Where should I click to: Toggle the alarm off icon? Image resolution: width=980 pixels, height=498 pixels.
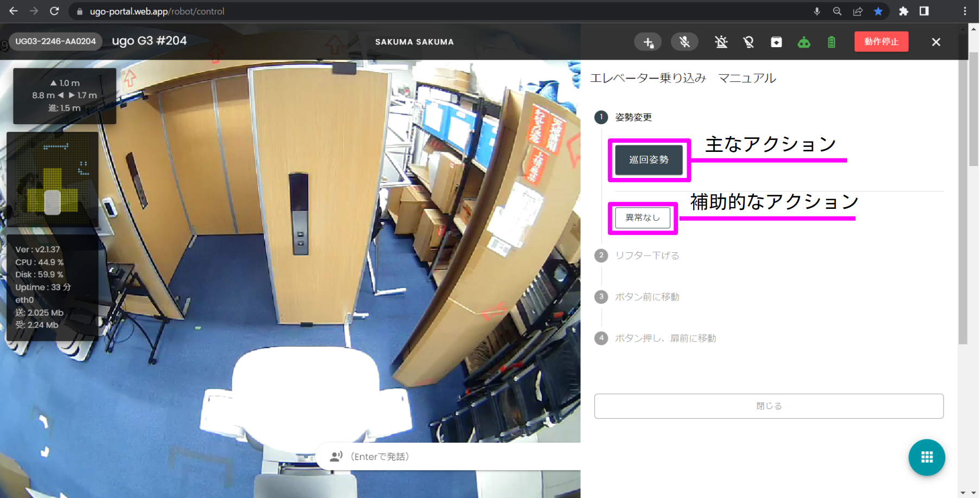point(722,42)
